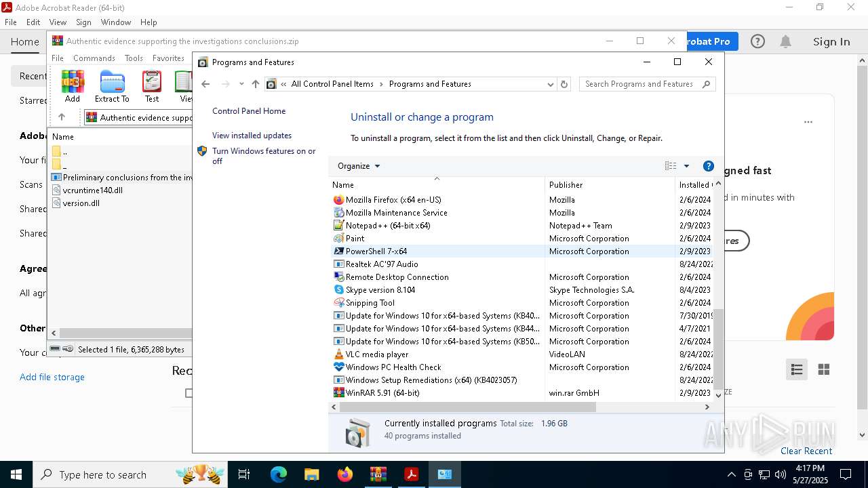
Task: Open Task View on the taskbar
Action: tap(244, 474)
